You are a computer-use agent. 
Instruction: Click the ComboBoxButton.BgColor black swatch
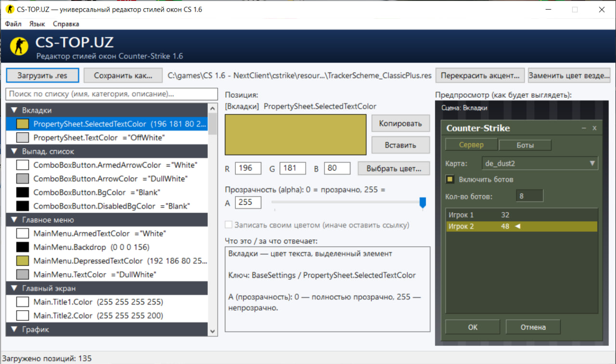click(23, 192)
